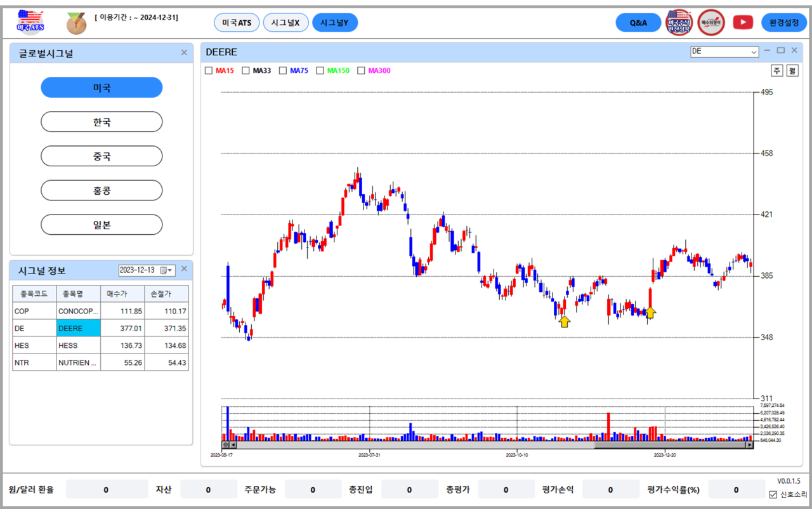
Task: Click the chart scrollbar right arrow
Action: [x=749, y=445]
